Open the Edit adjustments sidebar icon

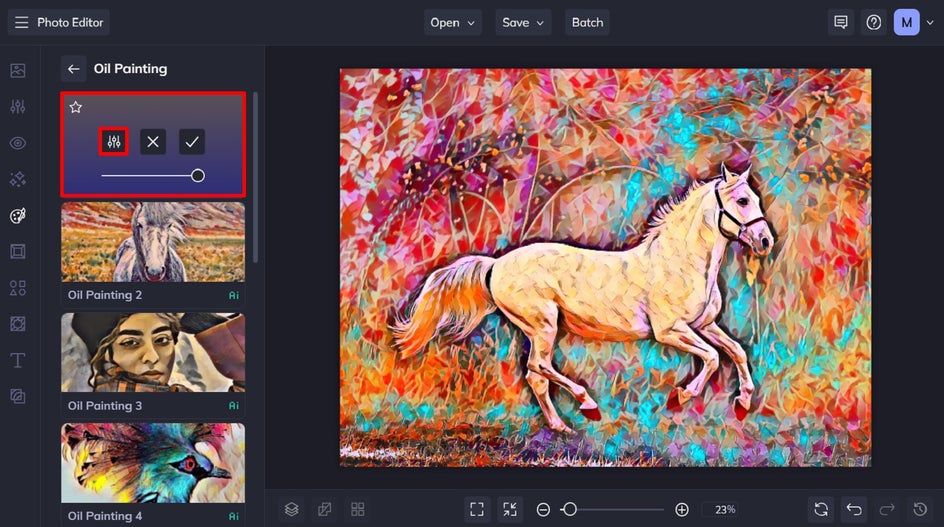coord(18,107)
